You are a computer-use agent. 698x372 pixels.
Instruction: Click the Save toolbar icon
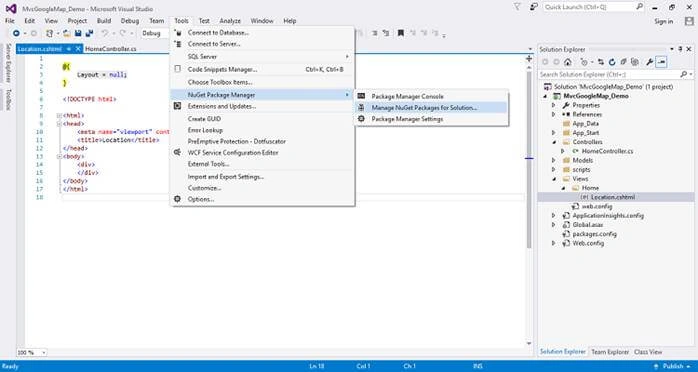coord(78,33)
